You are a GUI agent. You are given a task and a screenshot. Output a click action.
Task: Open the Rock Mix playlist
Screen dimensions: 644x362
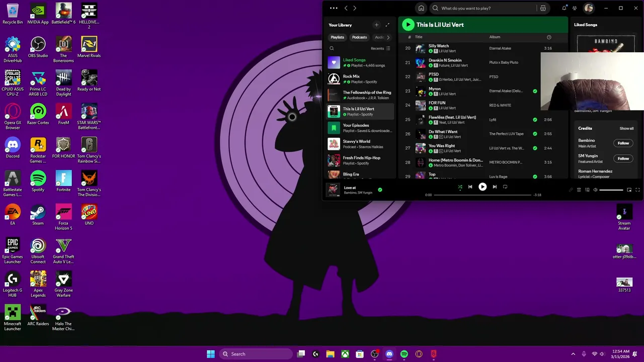click(x=360, y=79)
